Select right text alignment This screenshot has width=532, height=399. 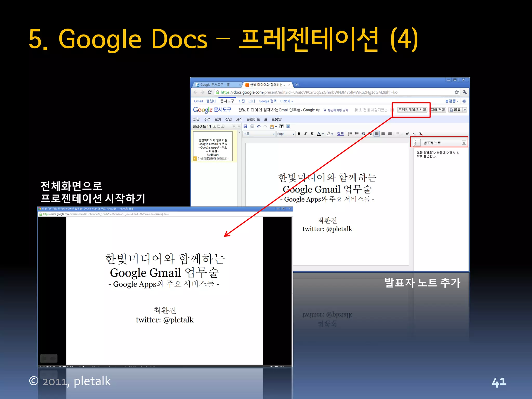click(390, 134)
